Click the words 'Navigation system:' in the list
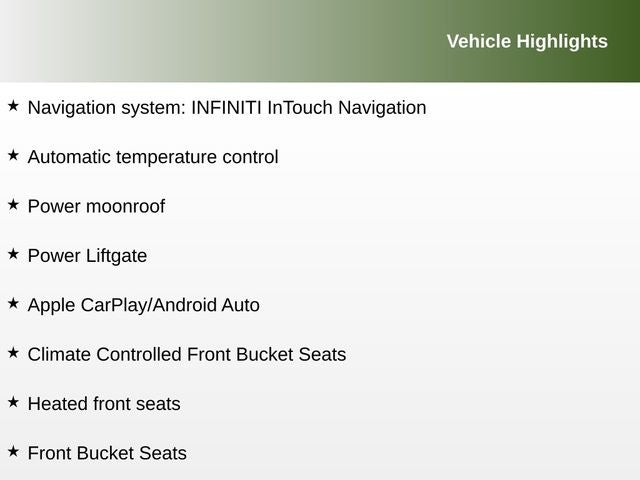This screenshot has height=480, width=640. pyautogui.click(x=106, y=108)
